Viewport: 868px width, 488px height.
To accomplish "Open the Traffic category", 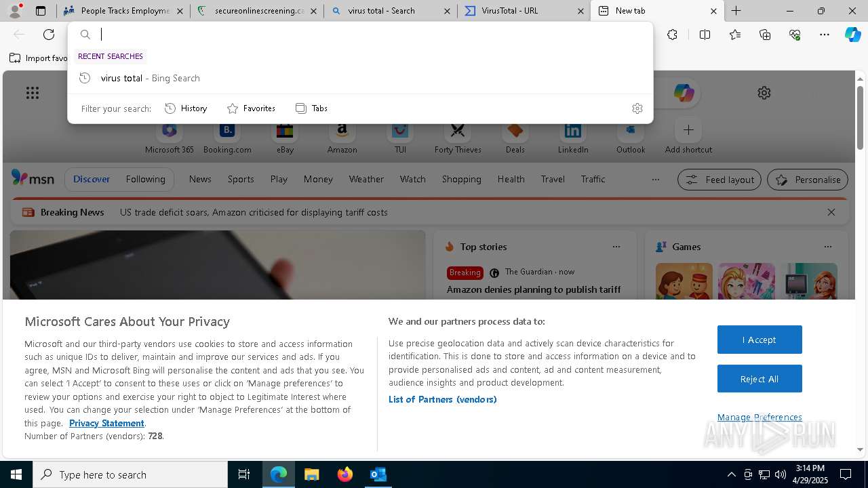I will pos(593,179).
